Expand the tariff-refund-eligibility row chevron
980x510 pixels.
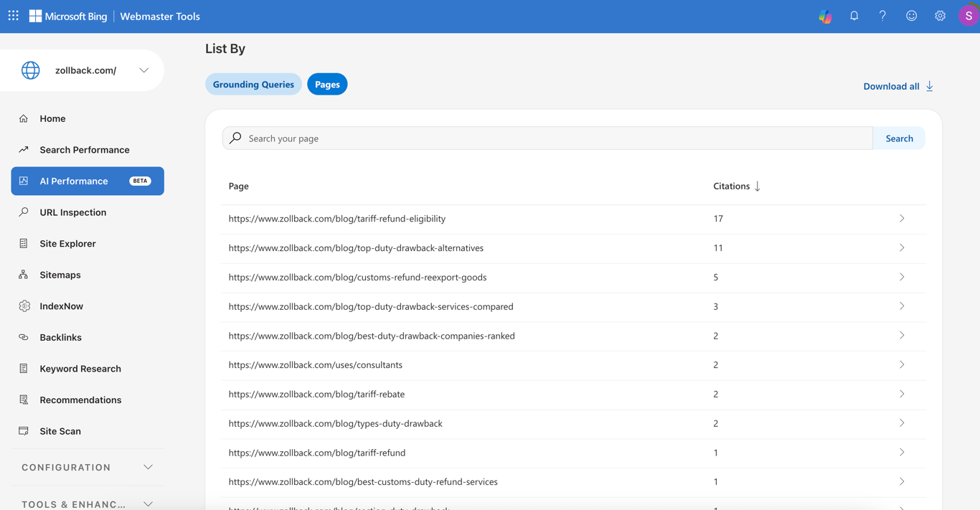[902, 218]
